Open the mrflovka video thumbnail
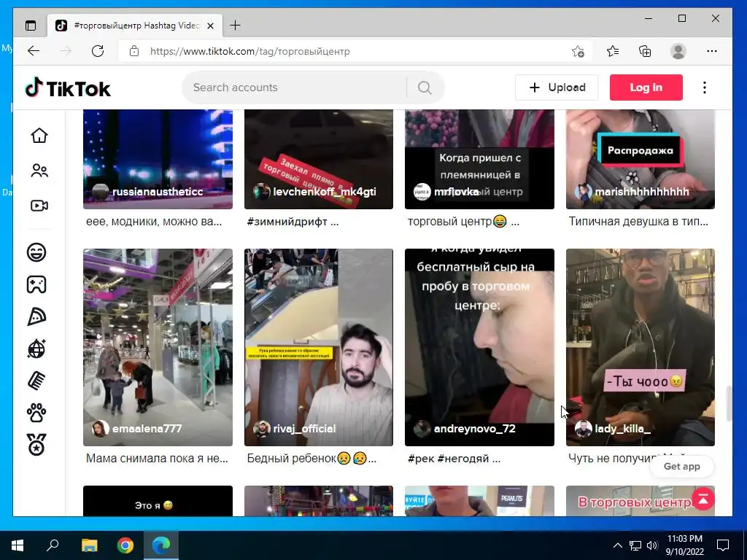The height and width of the screenshot is (560, 747). (479, 160)
